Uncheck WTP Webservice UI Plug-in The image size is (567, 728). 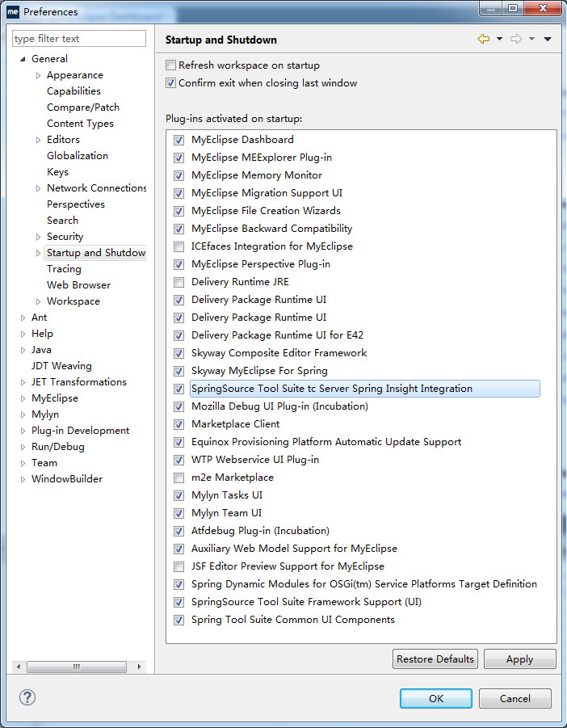178,460
